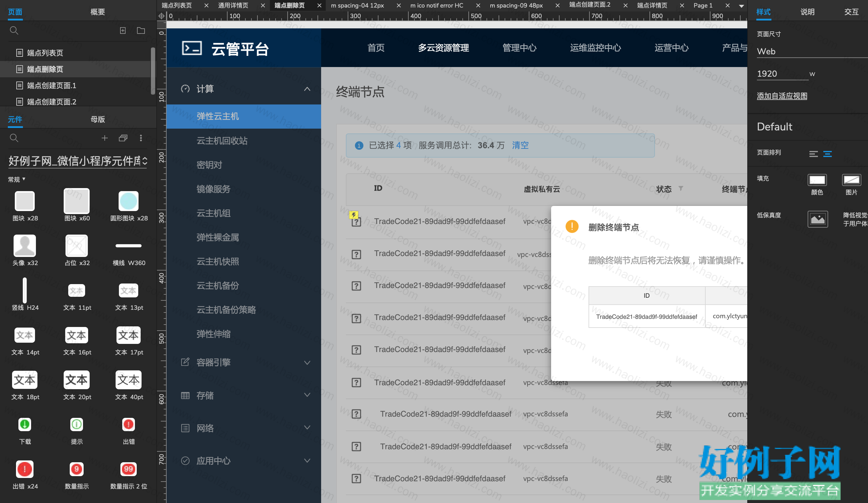868x503 pixels.
Task: Select the 提示 info icon widget
Action: pyautogui.click(x=77, y=425)
